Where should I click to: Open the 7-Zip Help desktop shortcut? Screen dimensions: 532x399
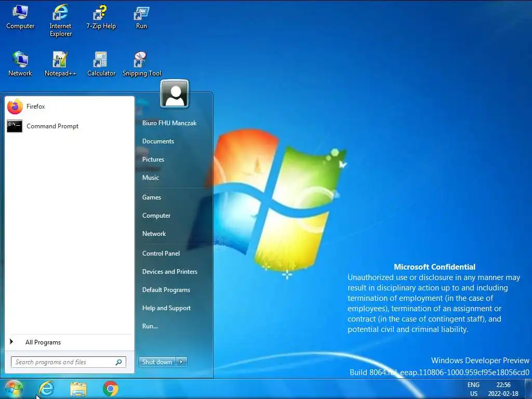(x=101, y=17)
